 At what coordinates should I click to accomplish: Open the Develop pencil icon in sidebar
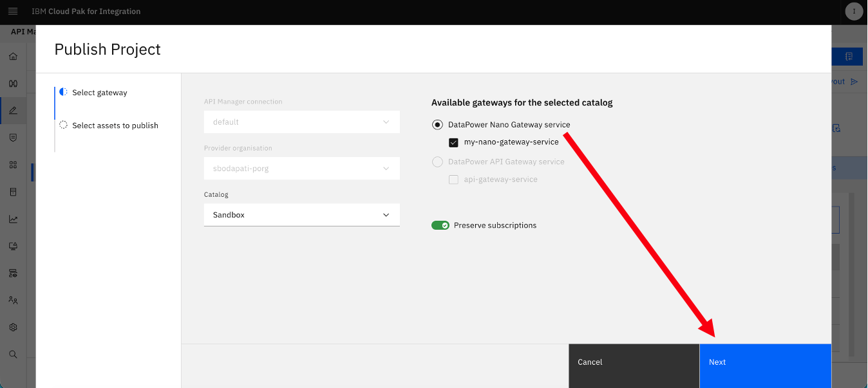[13, 111]
